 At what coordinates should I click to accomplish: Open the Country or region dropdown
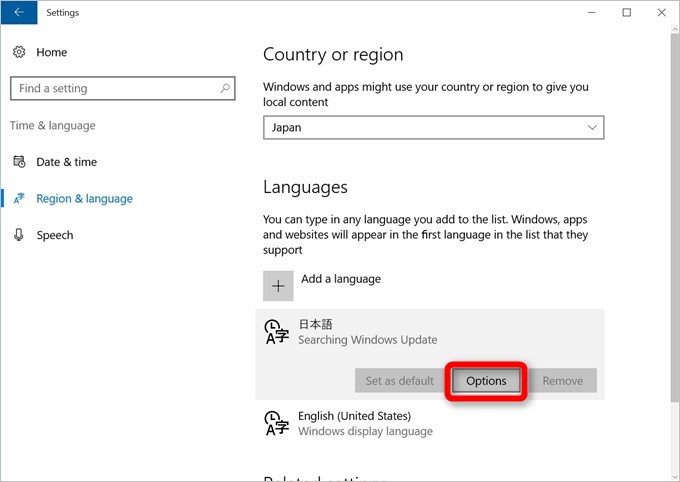[433, 128]
